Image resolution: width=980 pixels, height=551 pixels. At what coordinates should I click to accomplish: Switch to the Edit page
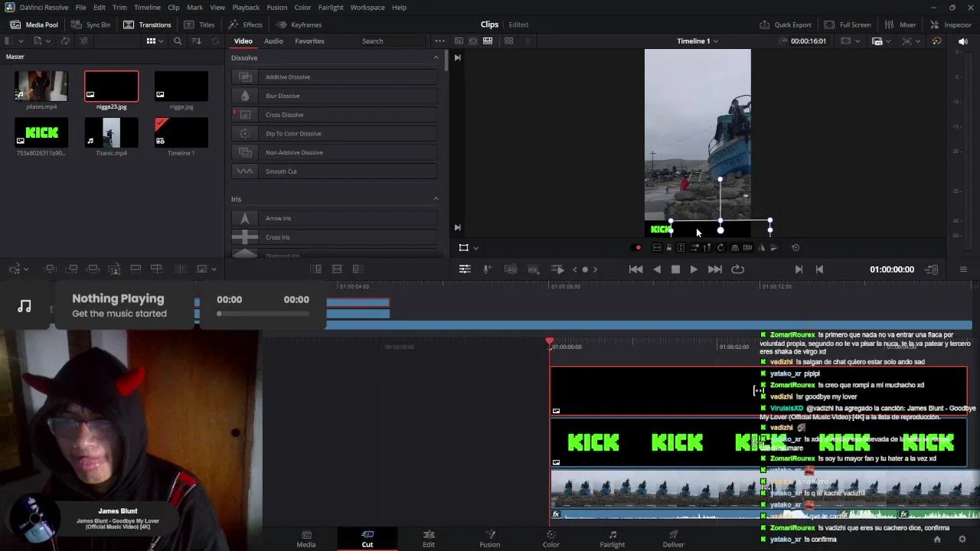(x=429, y=539)
